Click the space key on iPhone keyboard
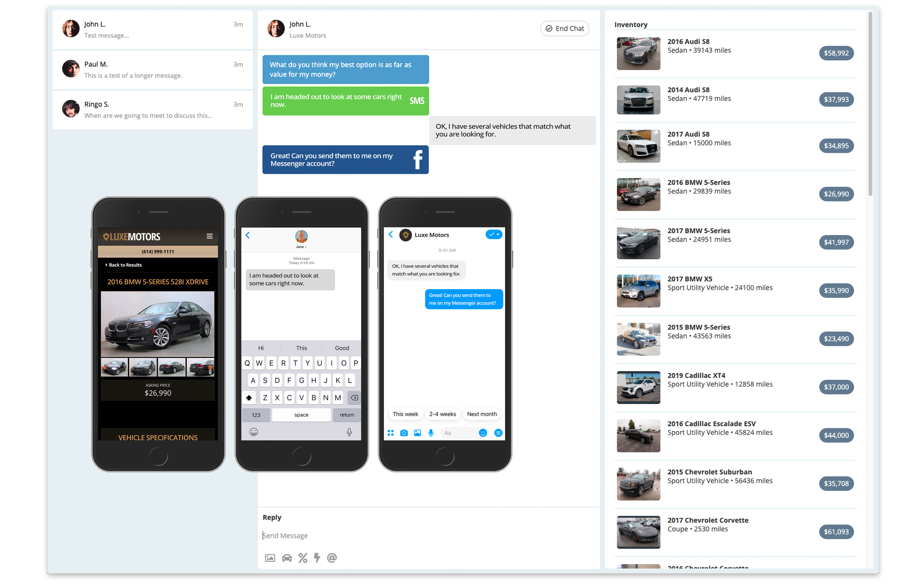The image size is (924, 587). (301, 415)
